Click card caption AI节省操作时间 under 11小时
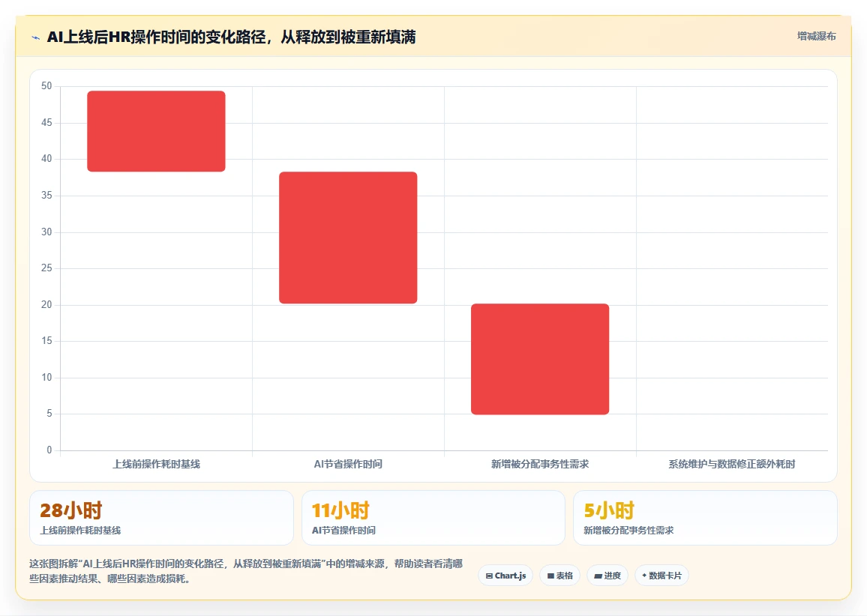Image resolution: width=867 pixels, height=616 pixels. coord(343,531)
